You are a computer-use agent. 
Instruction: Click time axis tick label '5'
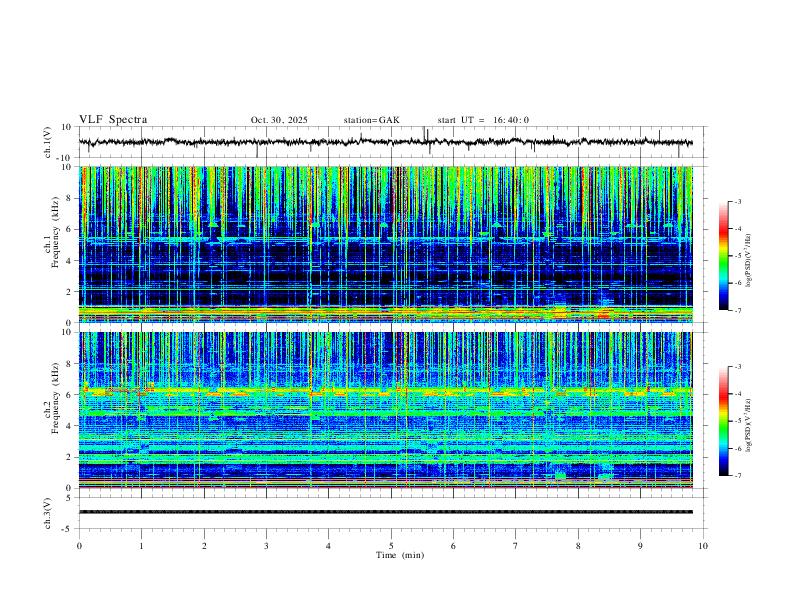pyautogui.click(x=391, y=546)
